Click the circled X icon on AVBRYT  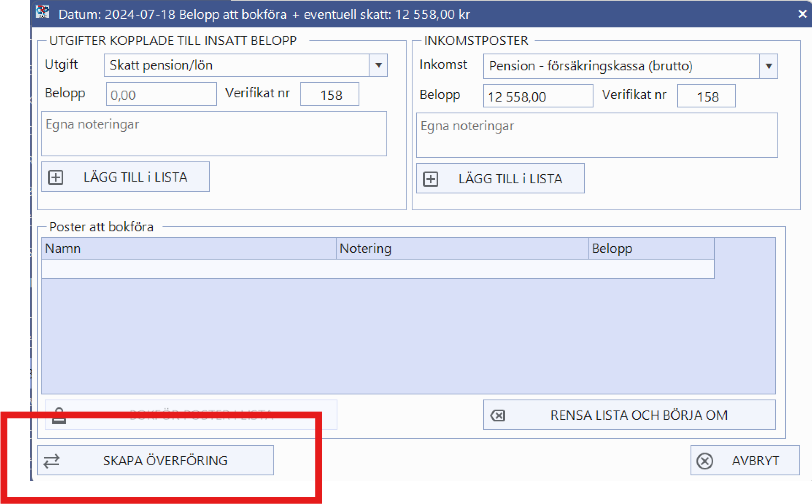pos(705,461)
